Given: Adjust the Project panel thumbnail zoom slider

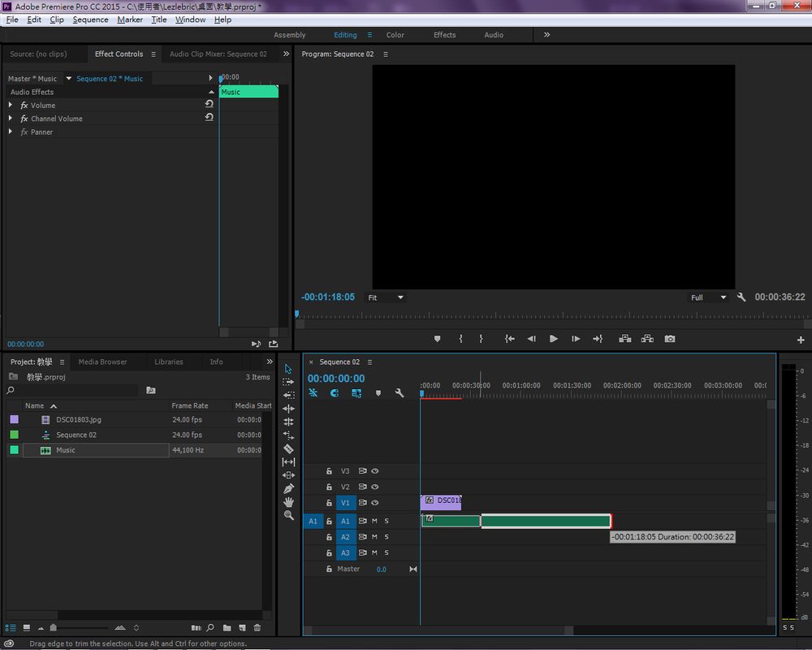Looking at the screenshot, I should 53,628.
